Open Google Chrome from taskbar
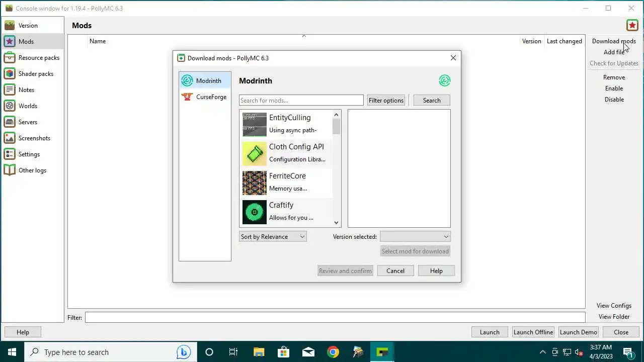644x362 pixels. tap(333, 352)
